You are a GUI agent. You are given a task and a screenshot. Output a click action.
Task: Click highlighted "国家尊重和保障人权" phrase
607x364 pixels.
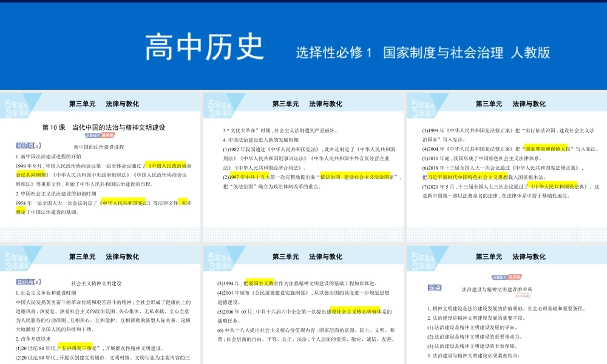coord(548,149)
